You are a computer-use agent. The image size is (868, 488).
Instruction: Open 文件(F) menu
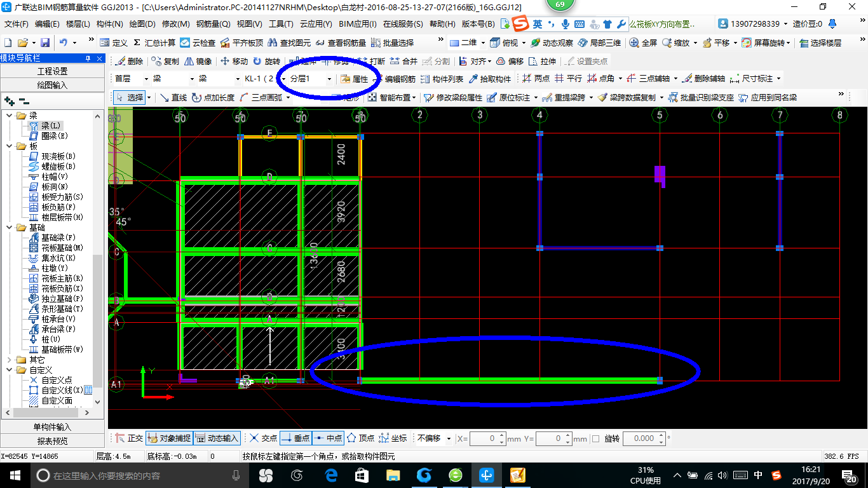[17, 24]
